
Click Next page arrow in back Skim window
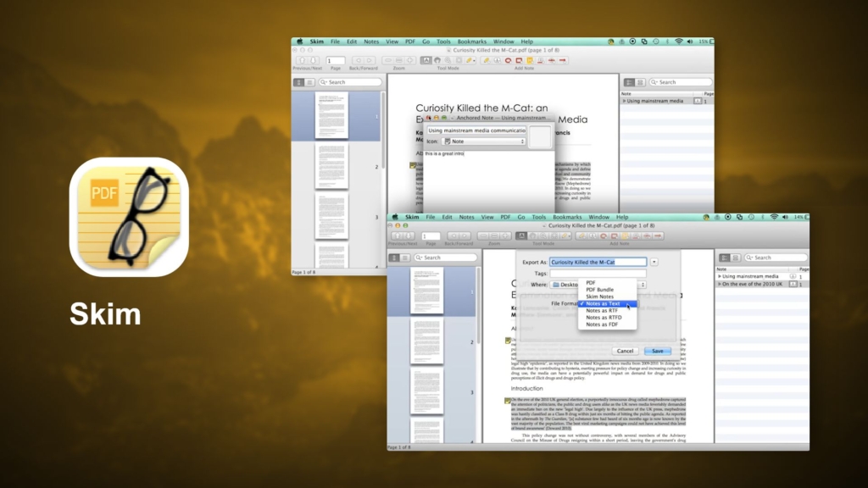313,60
